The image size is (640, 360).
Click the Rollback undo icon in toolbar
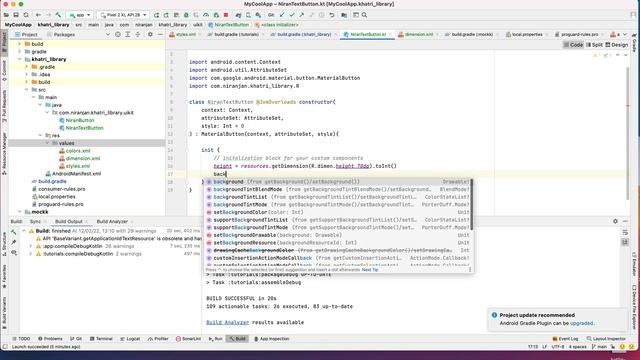click(x=332, y=15)
